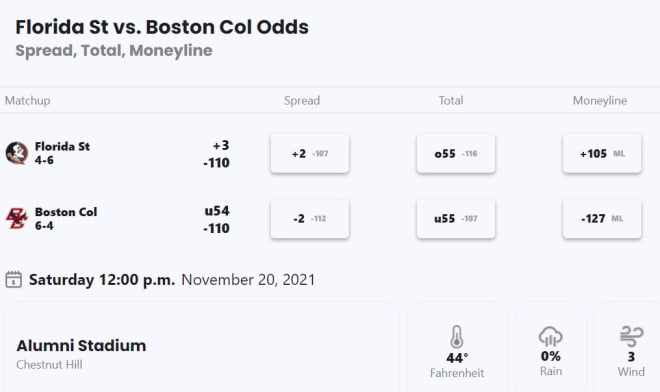Choose Florida St +105 moneyline
The width and height of the screenshot is (660, 392).
pos(602,154)
